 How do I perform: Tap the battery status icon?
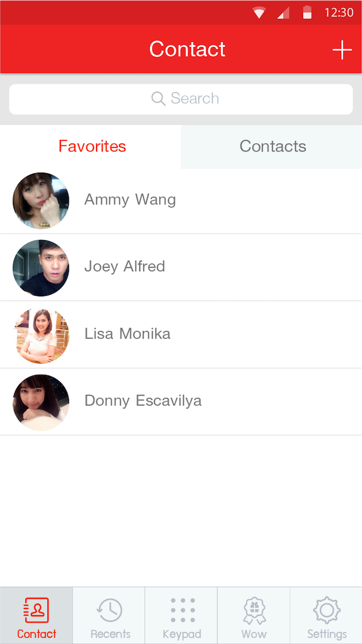pos(307,13)
